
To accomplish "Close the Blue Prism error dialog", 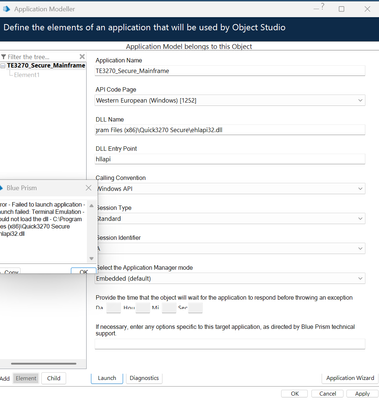I will 88,188.
